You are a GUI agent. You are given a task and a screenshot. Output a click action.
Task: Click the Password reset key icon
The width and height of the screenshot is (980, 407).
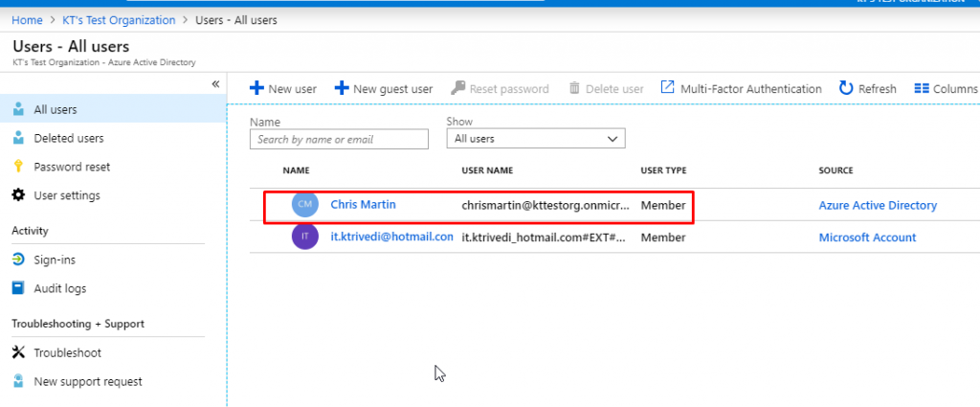click(x=19, y=167)
